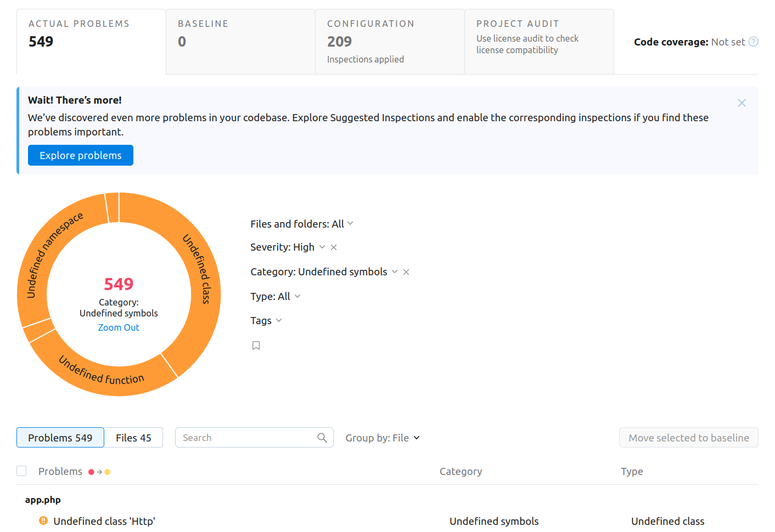Open the Type: All dropdown
The height and width of the screenshot is (532, 775).
pyautogui.click(x=275, y=297)
